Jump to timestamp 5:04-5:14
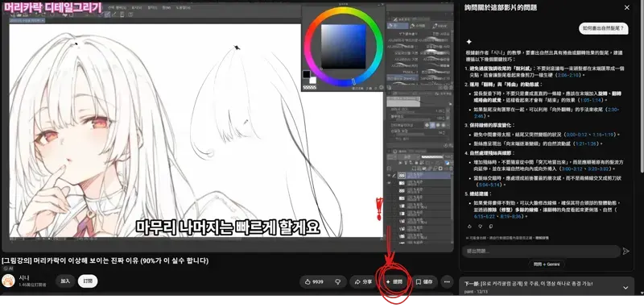This screenshot has height=308, width=644. click(489, 185)
